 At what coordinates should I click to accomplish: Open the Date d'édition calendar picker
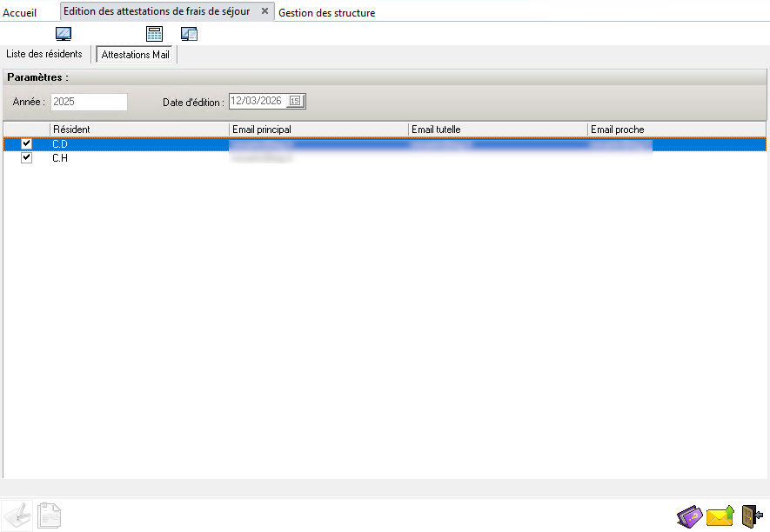click(295, 102)
